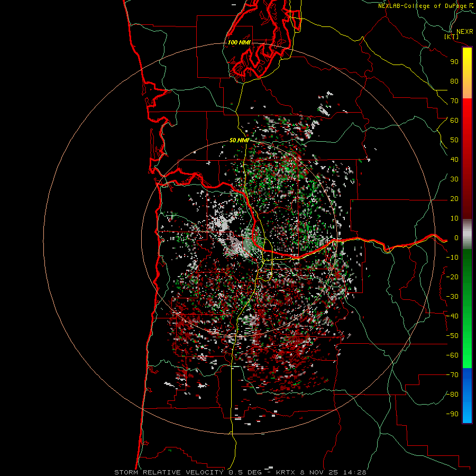
Task: Select the 100 NMI range ring label
Action: 239,42
